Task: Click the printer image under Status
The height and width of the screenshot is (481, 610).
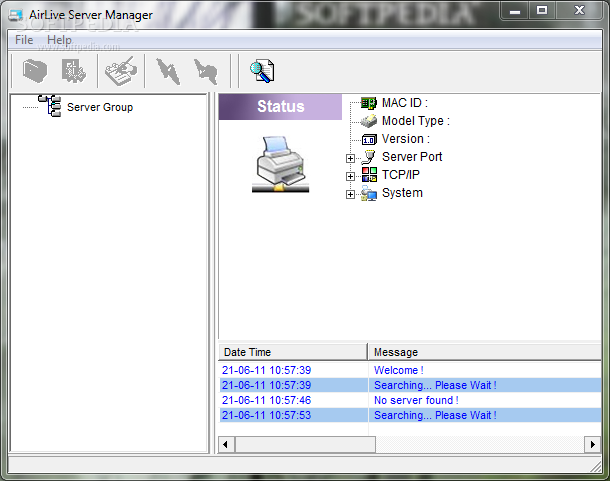Action: point(280,164)
